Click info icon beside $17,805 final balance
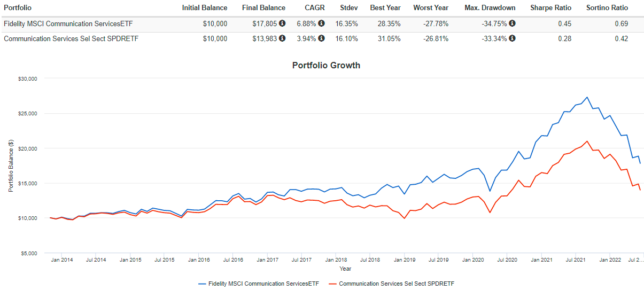The width and height of the screenshot is (644, 291). tap(282, 23)
